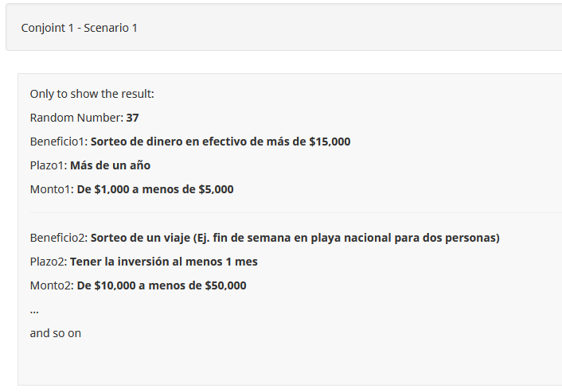This screenshot has width=562, height=392.
Task: Click the "Plazo1:" label
Action: point(49,165)
